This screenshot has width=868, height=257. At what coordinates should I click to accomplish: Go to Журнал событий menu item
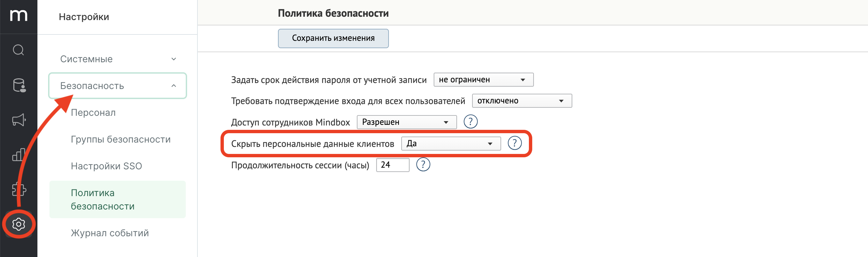click(110, 233)
